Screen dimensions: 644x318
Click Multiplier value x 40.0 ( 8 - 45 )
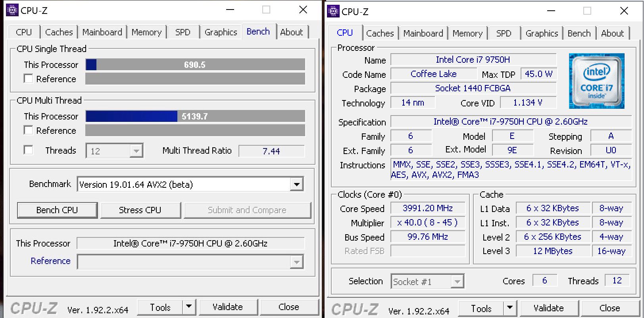click(428, 222)
